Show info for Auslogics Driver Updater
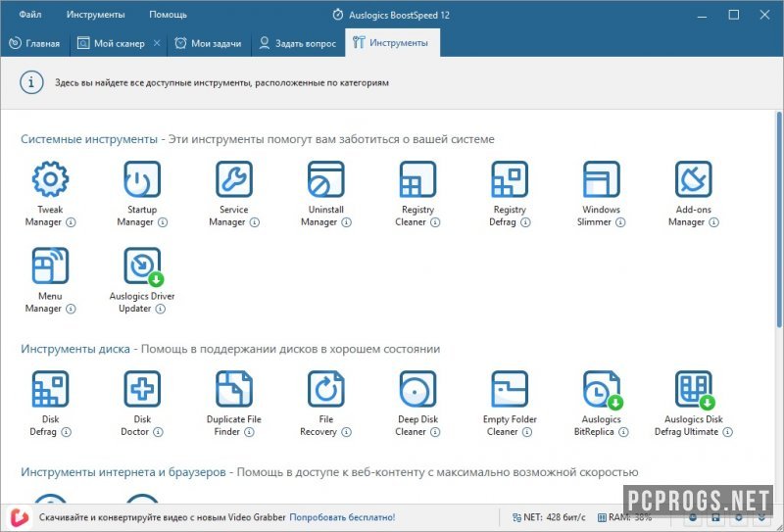Viewport: 784px width, 532px height. 160,309
